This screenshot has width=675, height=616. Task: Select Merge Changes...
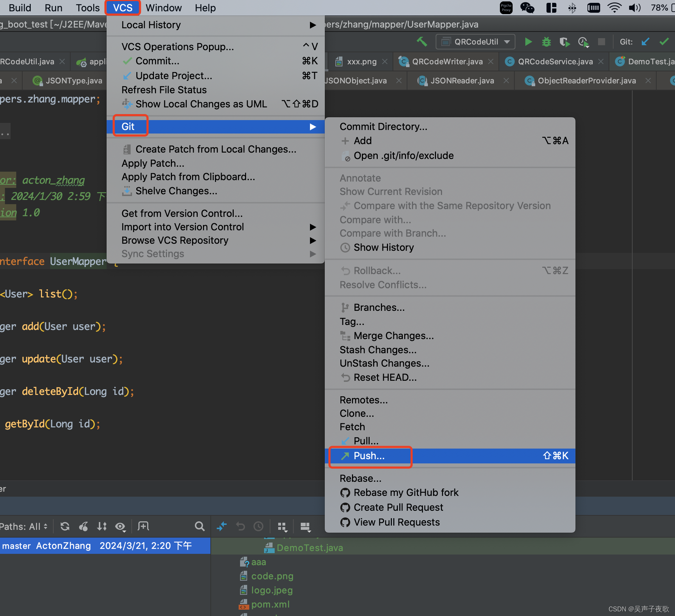[450, 336]
